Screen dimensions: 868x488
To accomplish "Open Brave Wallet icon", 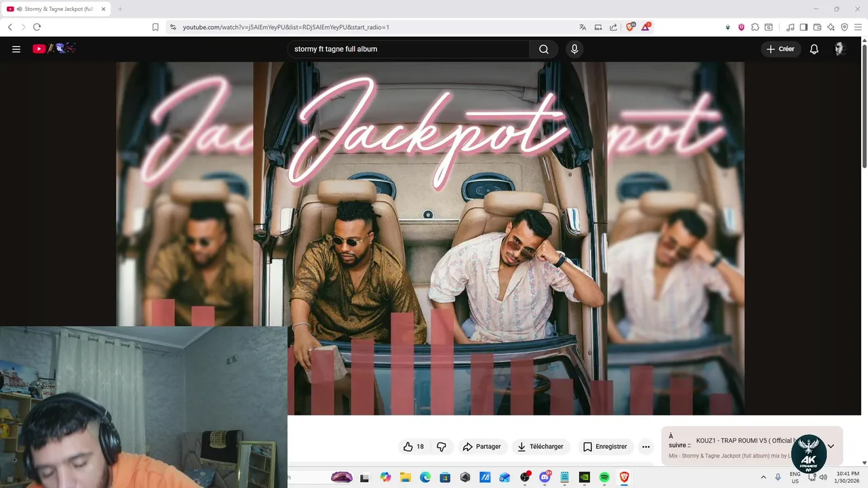I will click(817, 27).
